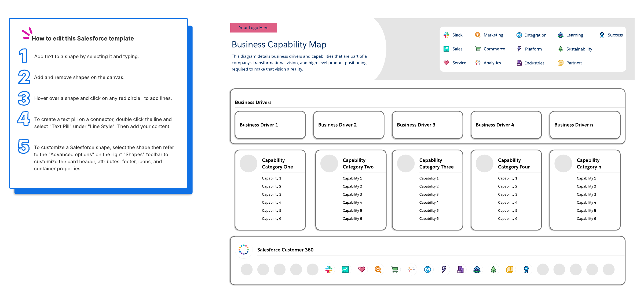Click the Success ribbon legend icon
The image size is (644, 299).
[x=602, y=35]
